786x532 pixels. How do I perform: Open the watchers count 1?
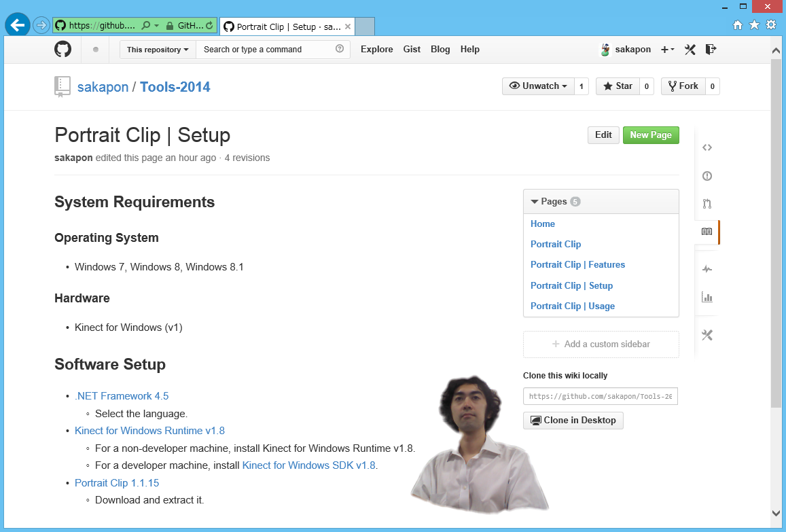pyautogui.click(x=582, y=86)
